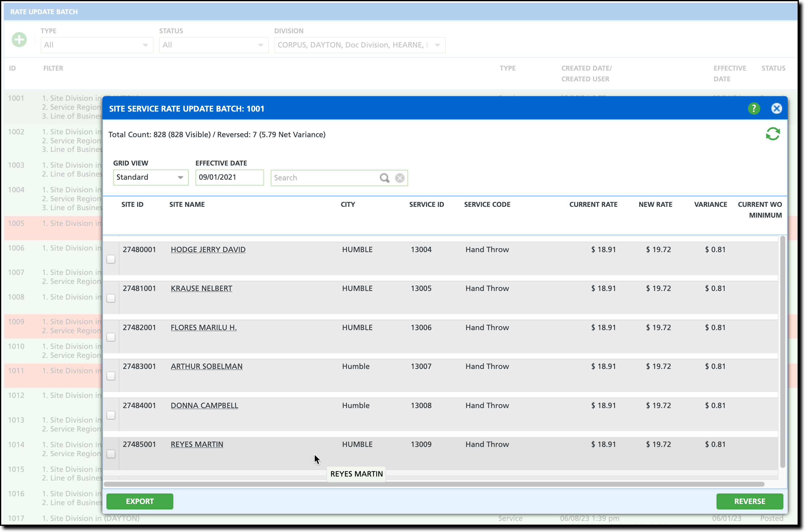The width and height of the screenshot is (805, 532).
Task: Check the DONNA CAMPBELL row checkbox
Action: point(111,415)
